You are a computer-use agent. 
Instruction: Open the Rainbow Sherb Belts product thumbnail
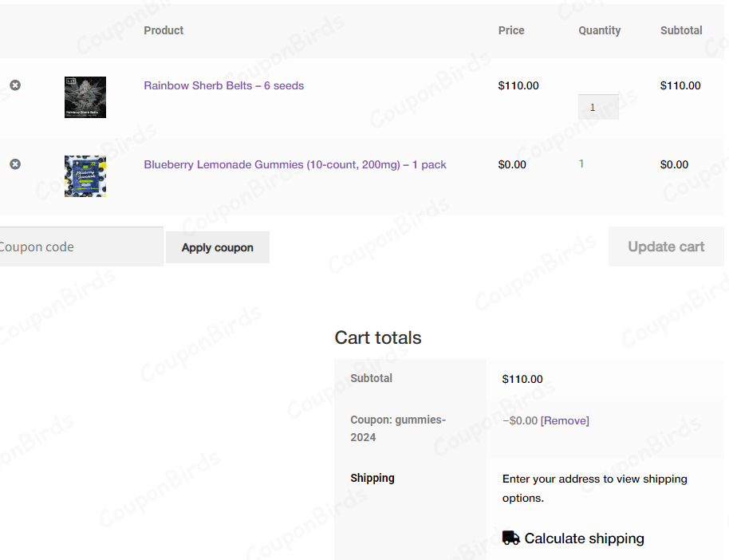85,97
